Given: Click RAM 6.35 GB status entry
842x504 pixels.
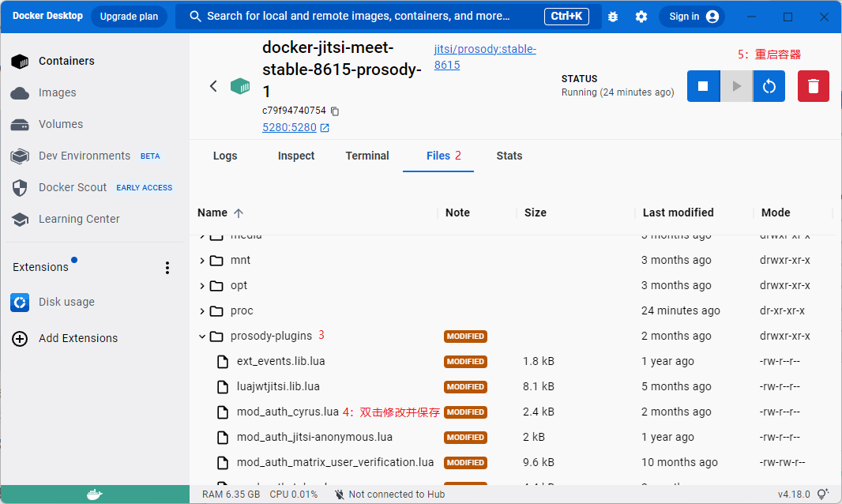Looking at the screenshot, I should pyautogui.click(x=231, y=495).
